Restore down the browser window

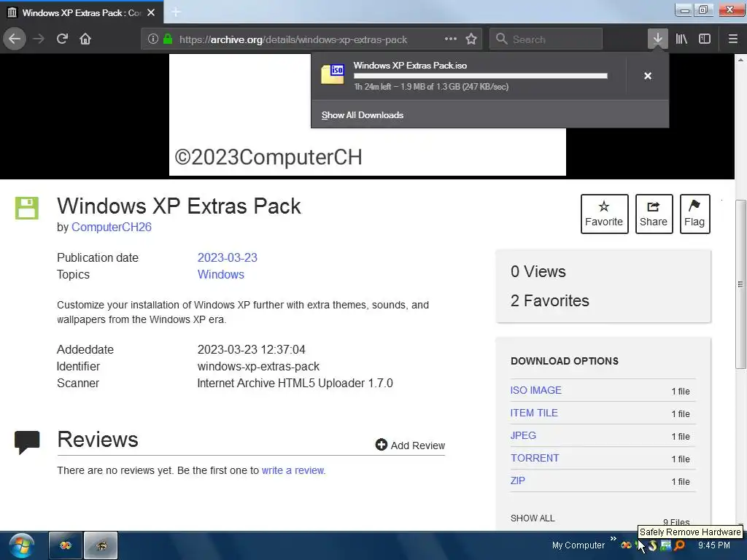704,10
